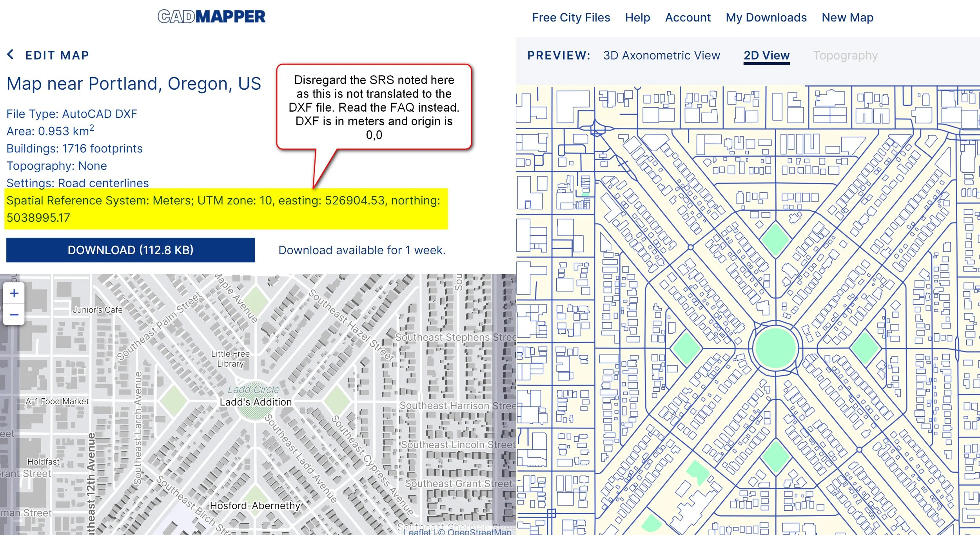980x535 pixels.
Task: Click the zoom in icon on map
Action: pos(15,294)
